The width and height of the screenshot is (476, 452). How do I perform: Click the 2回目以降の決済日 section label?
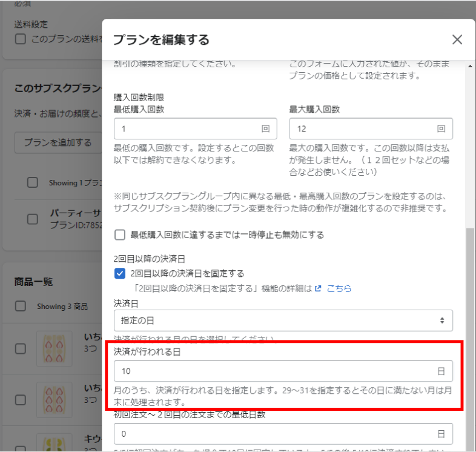150,259
